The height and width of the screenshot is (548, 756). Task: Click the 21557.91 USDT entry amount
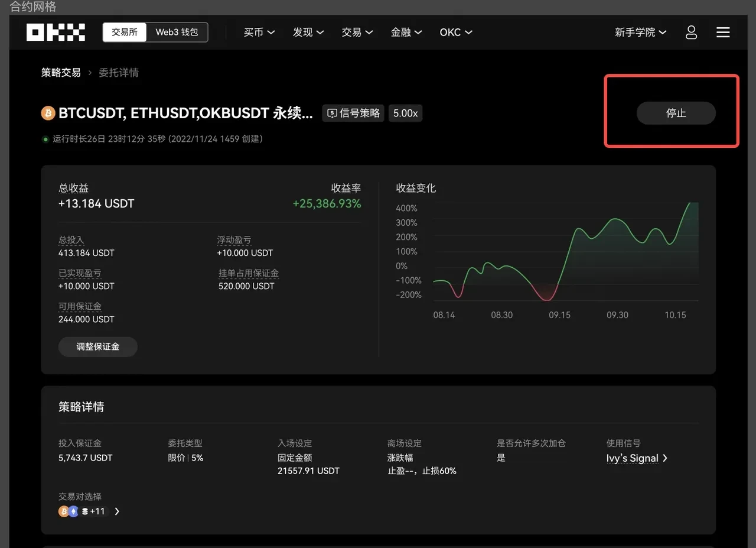pos(308,471)
